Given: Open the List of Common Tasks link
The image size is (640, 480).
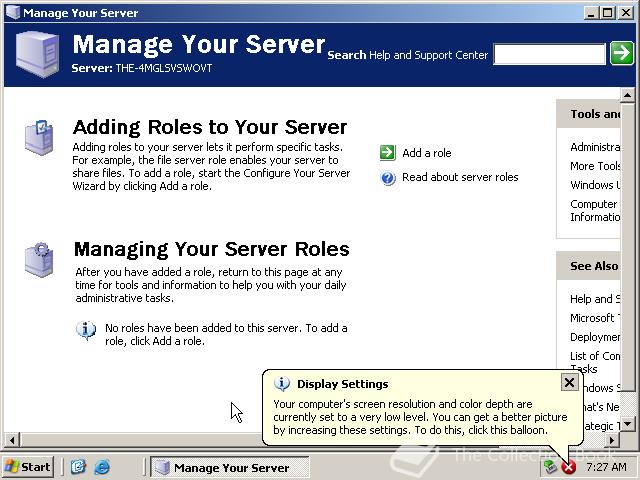Looking at the screenshot, I should click(595, 362).
